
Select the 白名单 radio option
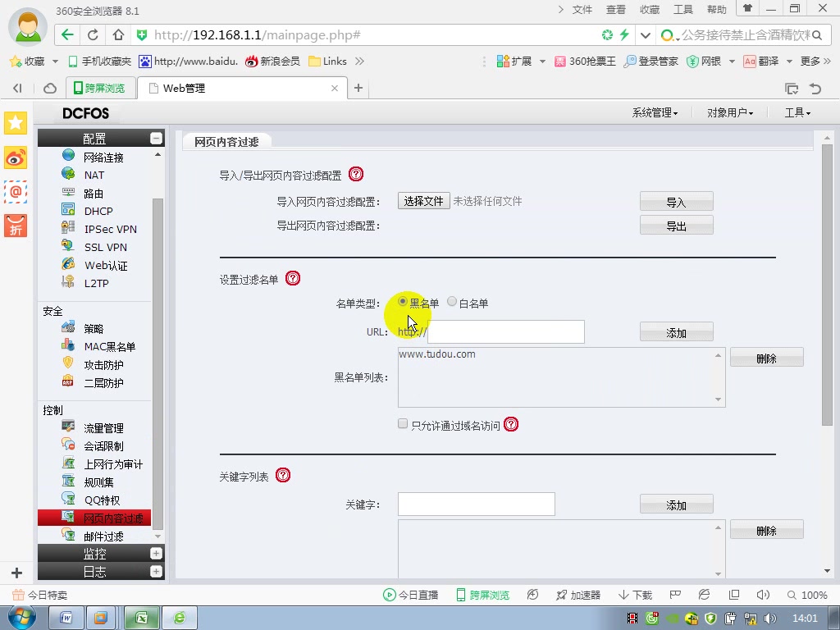(452, 302)
